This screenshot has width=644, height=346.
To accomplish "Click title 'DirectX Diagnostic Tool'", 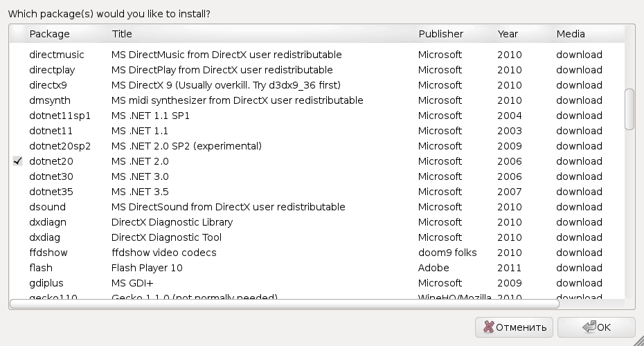I will pyautogui.click(x=166, y=237).
